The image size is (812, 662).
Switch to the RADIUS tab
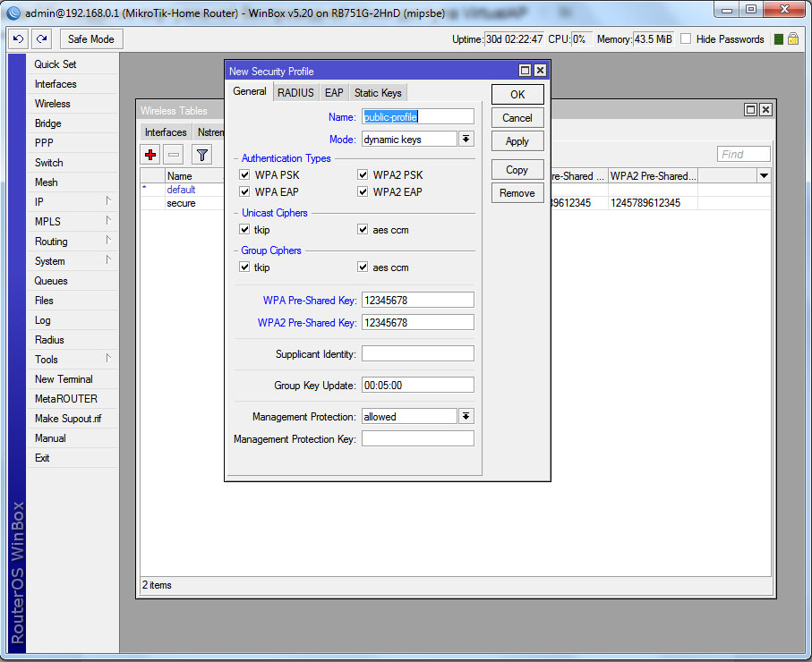[295, 93]
